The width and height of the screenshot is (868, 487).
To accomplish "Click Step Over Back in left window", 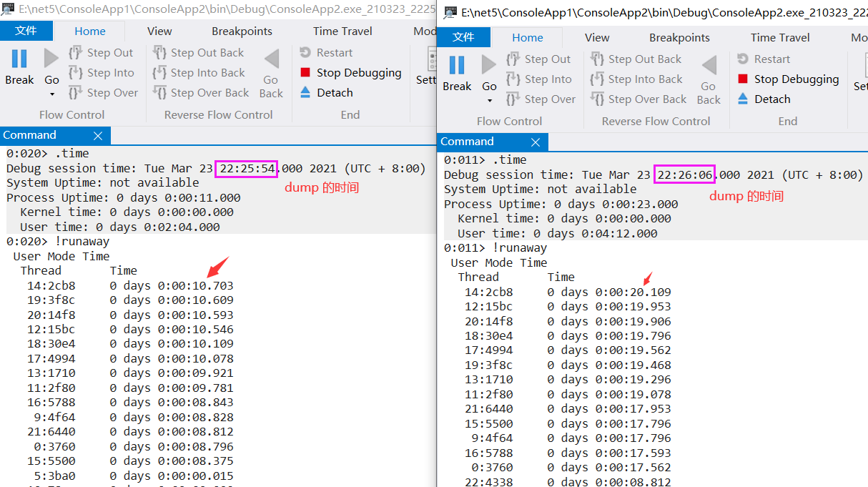I will click(201, 93).
